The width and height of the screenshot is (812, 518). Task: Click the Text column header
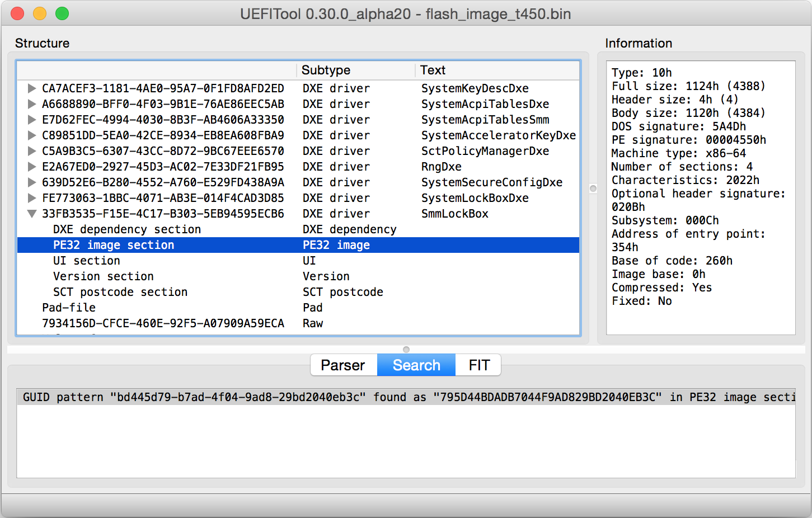497,70
